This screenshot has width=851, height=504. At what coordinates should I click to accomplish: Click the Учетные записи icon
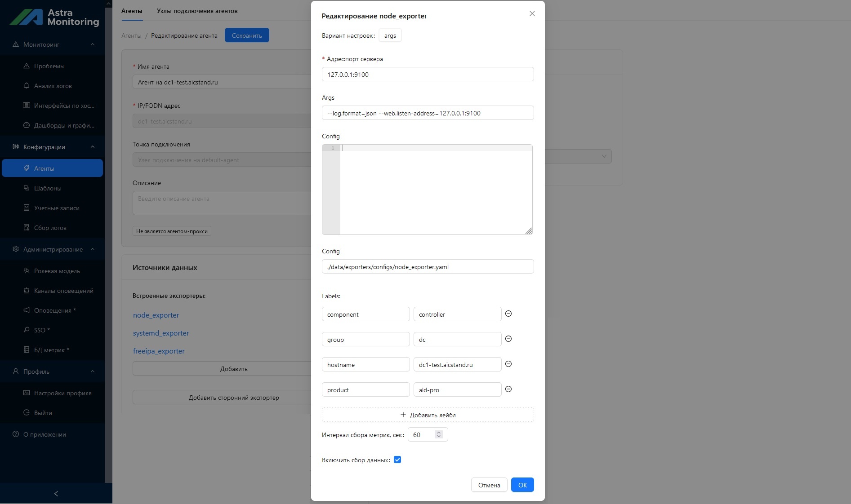coord(27,208)
